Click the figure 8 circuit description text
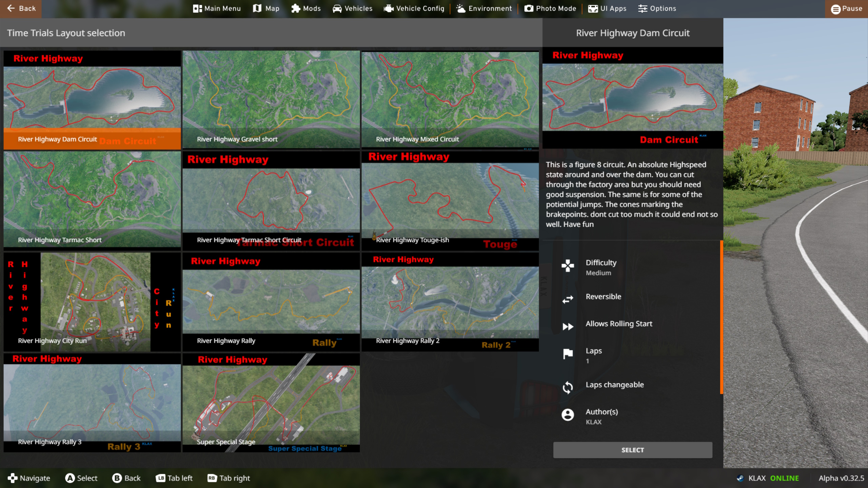 coord(632,194)
